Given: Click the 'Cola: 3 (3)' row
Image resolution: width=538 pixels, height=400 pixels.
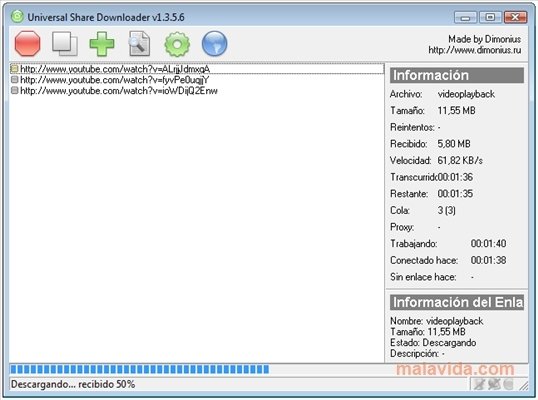Looking at the screenshot, I should pos(423,210).
